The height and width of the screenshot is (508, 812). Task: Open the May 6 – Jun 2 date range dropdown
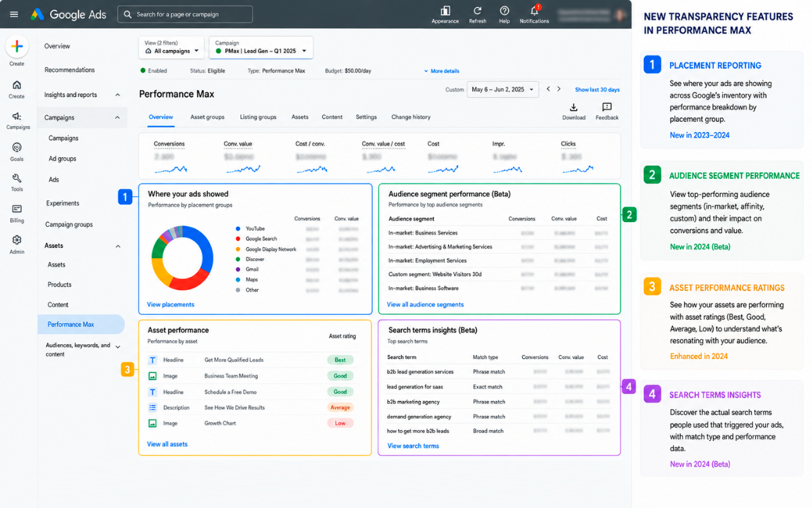coord(503,89)
